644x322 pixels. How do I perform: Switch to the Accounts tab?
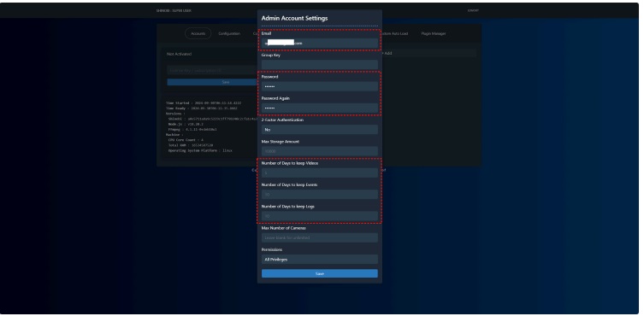(x=198, y=33)
